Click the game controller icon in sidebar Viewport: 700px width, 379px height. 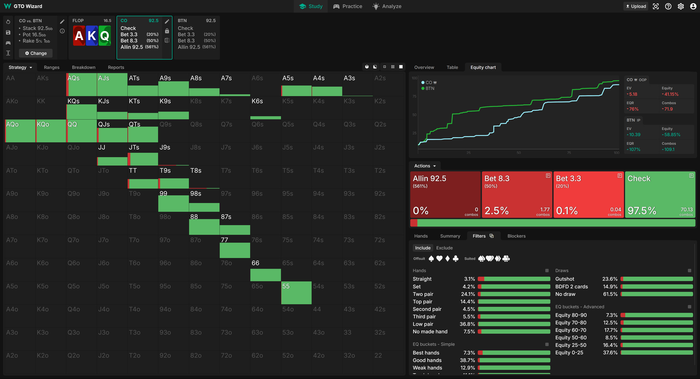[x=8, y=43]
